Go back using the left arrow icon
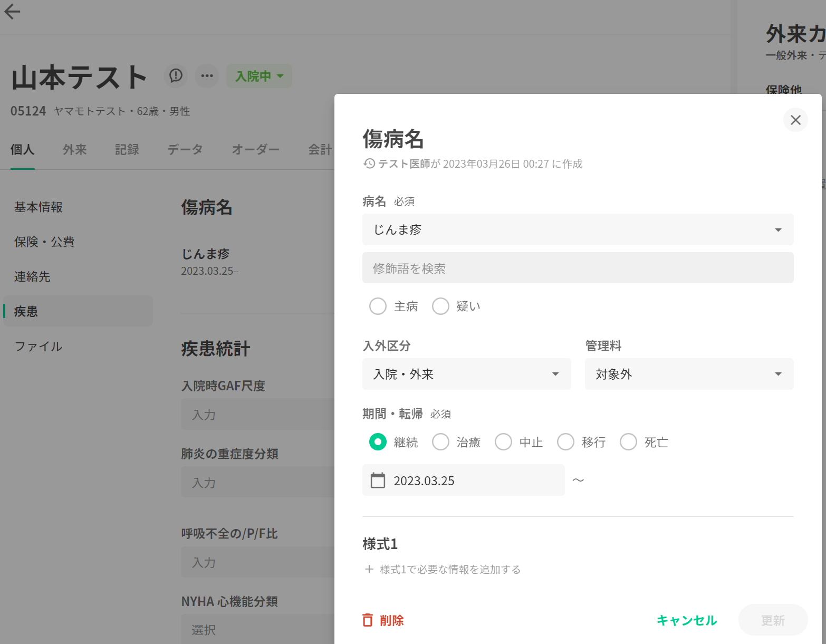 [12, 12]
